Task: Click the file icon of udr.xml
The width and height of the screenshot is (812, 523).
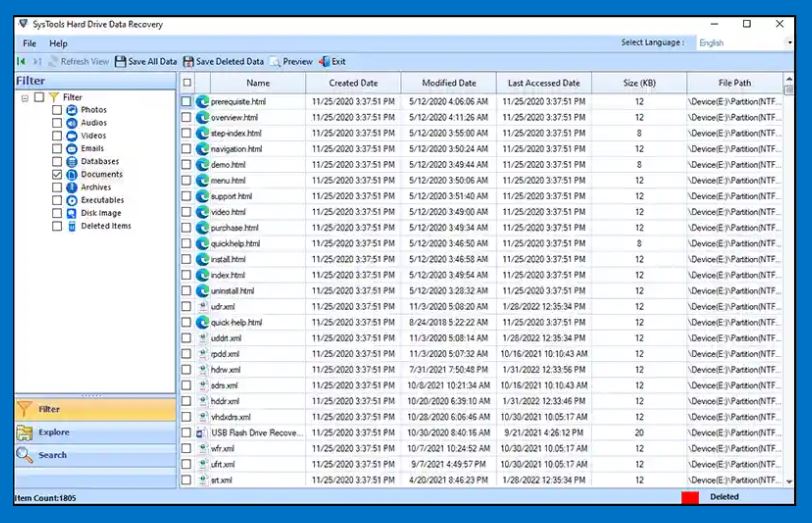Action: point(203,307)
